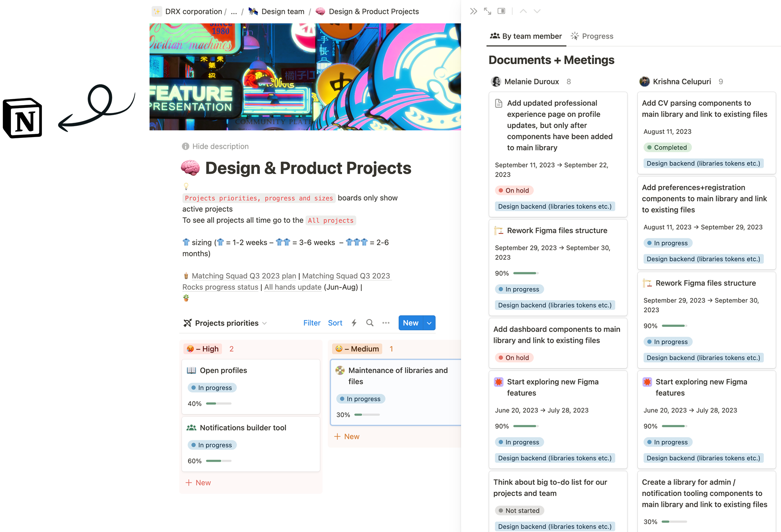Click Notifications builder tool 60% progress bar
This screenshot has height=532, width=781.
[x=219, y=461]
